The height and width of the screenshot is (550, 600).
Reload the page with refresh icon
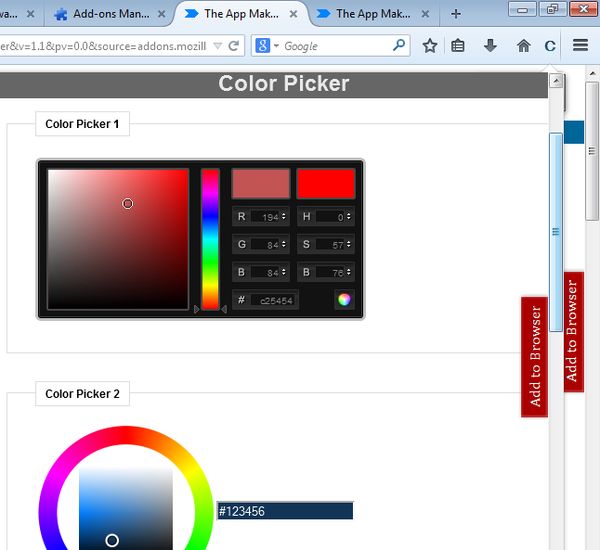233,46
